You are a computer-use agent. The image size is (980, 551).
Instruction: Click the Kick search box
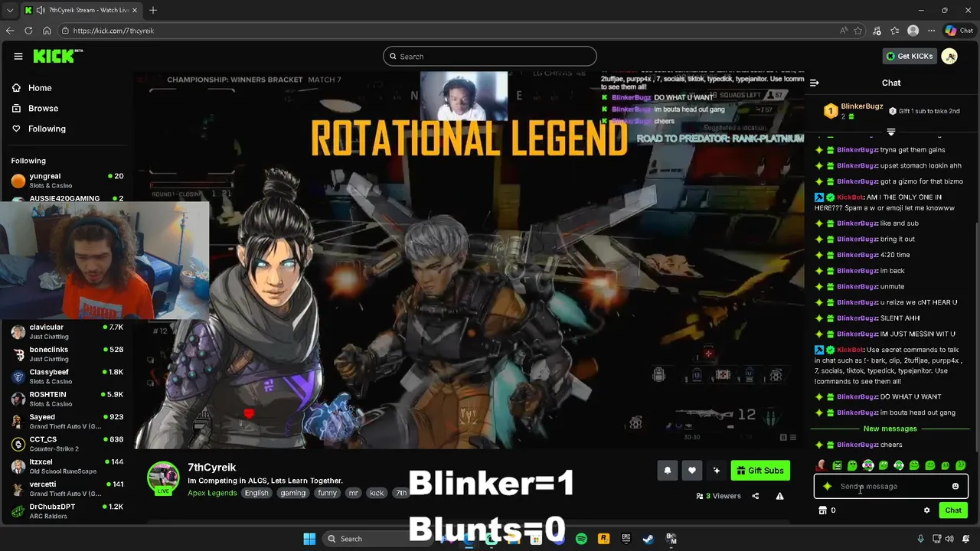(x=489, y=56)
